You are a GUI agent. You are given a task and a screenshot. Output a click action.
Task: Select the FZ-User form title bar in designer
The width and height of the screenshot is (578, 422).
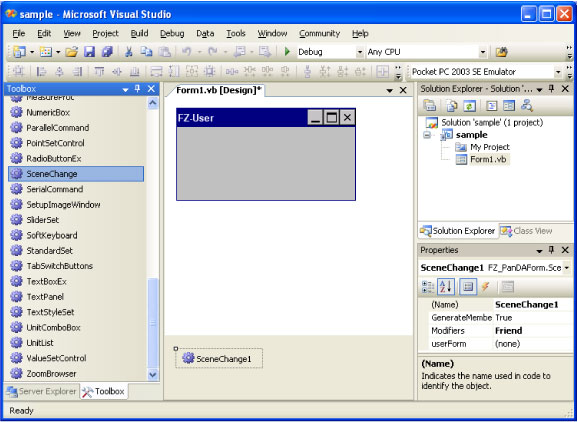point(266,118)
